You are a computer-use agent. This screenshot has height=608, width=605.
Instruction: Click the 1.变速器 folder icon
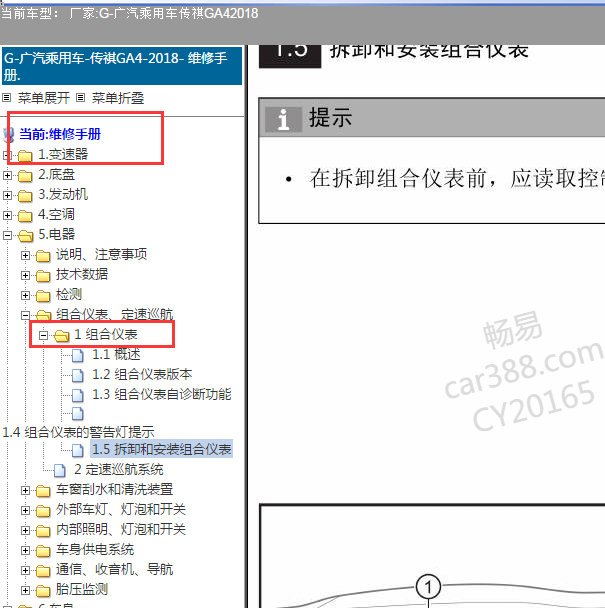click(x=25, y=156)
